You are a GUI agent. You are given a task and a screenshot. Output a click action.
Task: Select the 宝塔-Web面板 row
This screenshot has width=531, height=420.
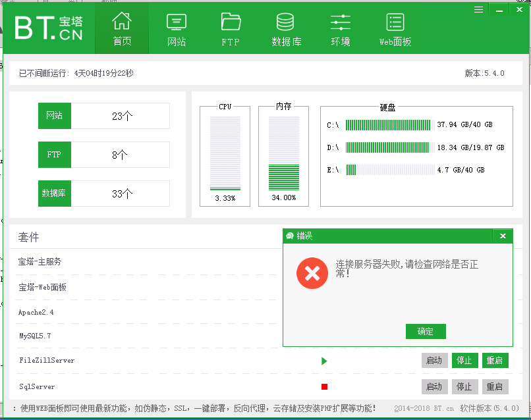pyautogui.click(x=42, y=287)
